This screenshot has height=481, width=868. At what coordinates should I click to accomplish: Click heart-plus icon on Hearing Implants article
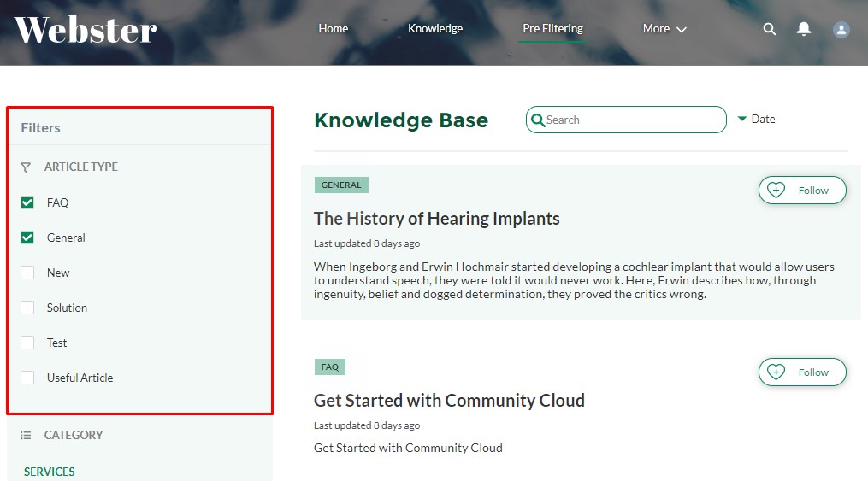point(776,191)
